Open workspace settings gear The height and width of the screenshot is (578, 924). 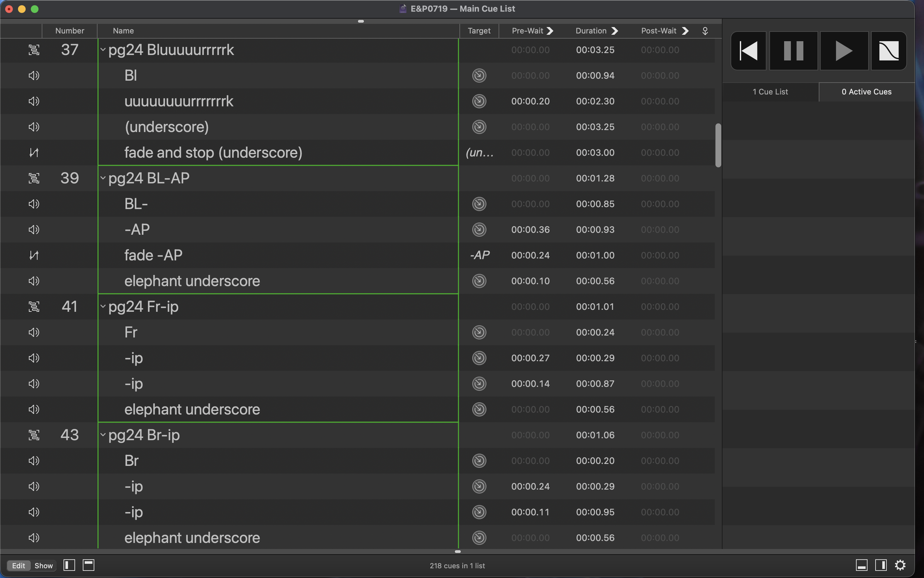point(900,565)
